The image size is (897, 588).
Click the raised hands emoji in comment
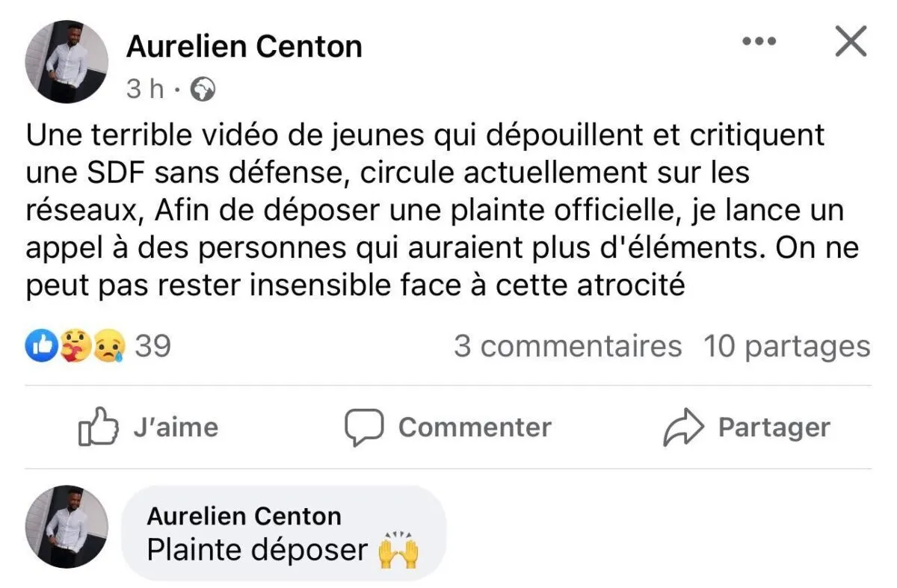tap(398, 551)
